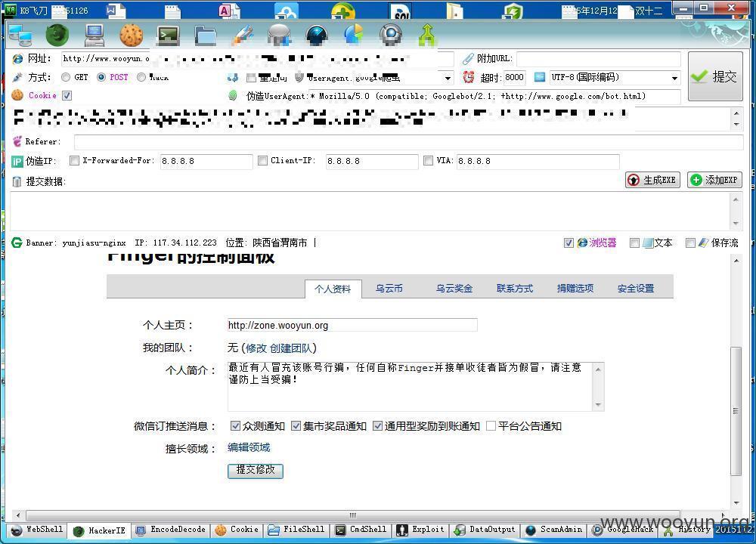This screenshot has width=756, height=544.
Task: Click the horizontal scrollbar of the browser pane
Action: [370, 515]
